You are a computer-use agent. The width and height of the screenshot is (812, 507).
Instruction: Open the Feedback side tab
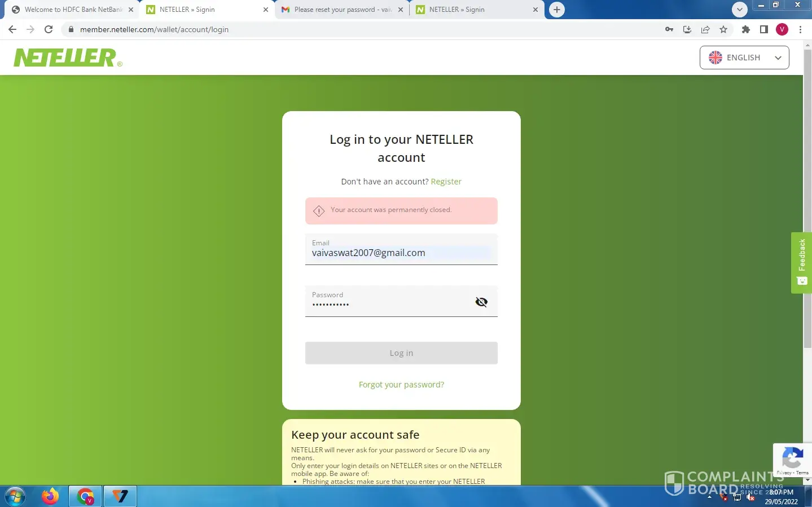(801, 263)
